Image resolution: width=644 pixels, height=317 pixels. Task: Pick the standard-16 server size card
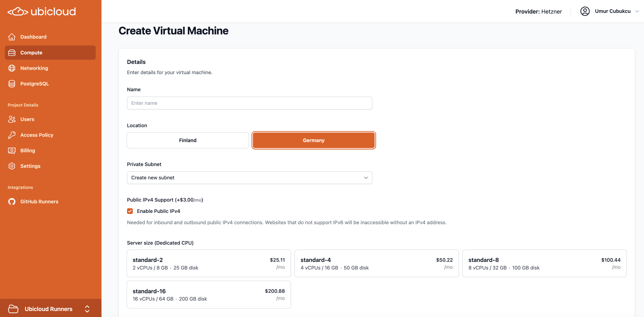209,295
